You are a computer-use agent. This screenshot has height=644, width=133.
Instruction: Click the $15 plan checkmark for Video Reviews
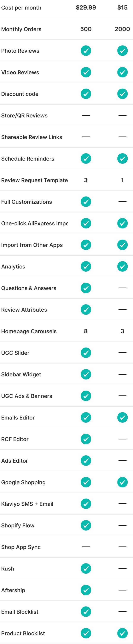[x=122, y=72]
